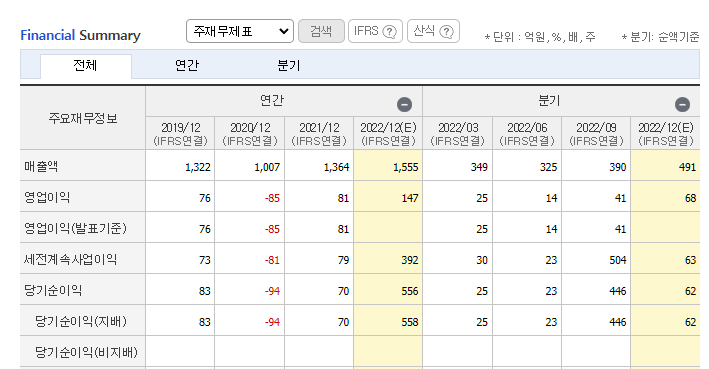Select the 2021/12 annual column header

(x=319, y=133)
